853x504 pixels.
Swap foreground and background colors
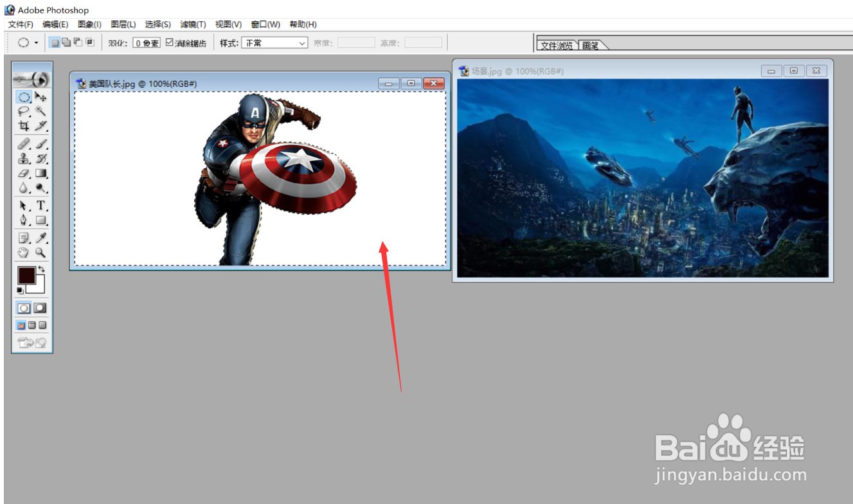pyautogui.click(x=42, y=269)
